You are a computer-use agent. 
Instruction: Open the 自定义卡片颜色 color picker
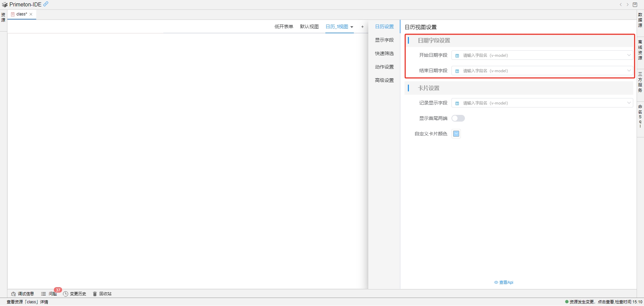[x=456, y=134]
